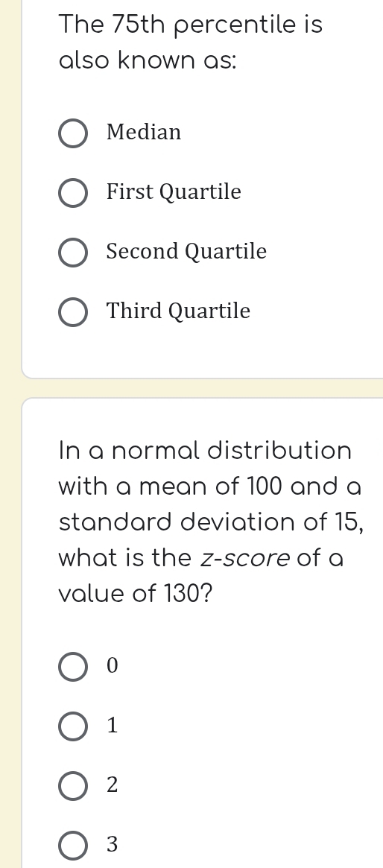
Task: Tap the "Second Quartile" label text
Action: pyautogui.click(x=186, y=251)
